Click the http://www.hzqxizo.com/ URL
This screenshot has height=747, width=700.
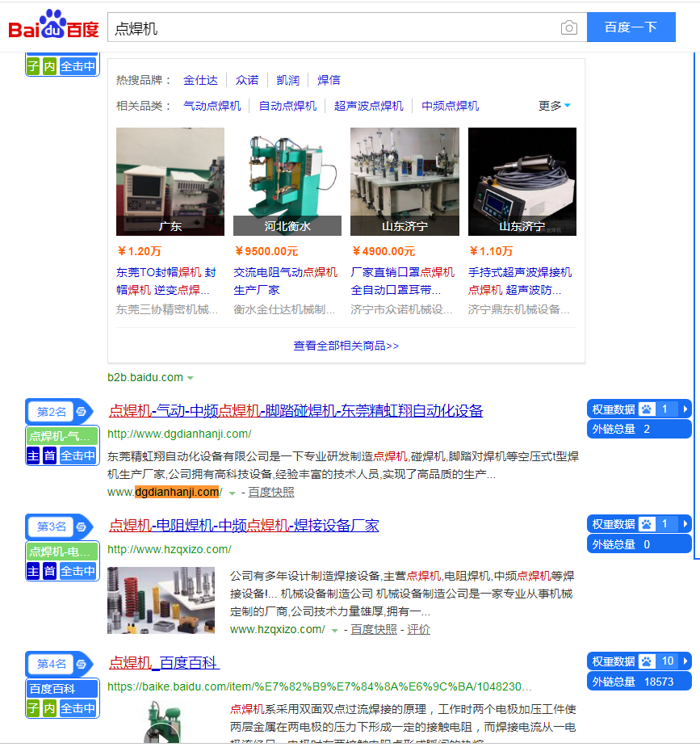170,549
